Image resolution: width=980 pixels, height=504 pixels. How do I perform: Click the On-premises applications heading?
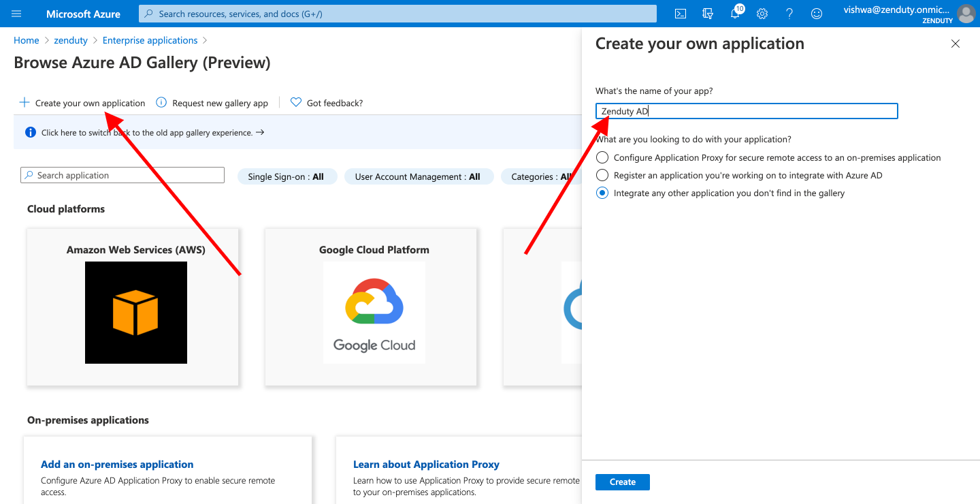pos(88,420)
